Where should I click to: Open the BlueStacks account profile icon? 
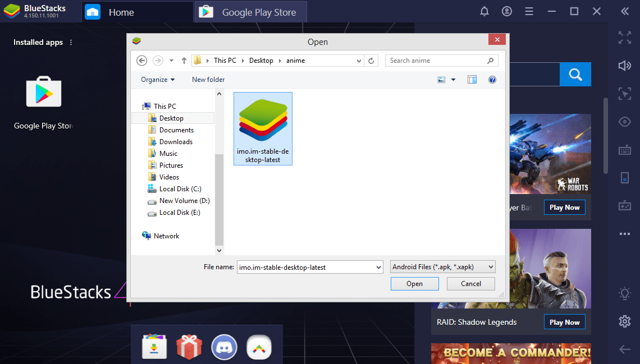(506, 11)
